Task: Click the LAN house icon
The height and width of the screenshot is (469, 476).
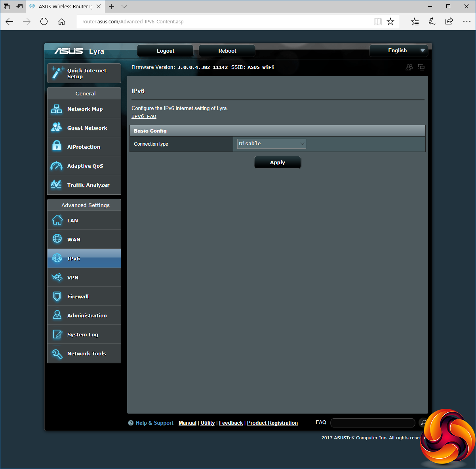Action: point(57,220)
